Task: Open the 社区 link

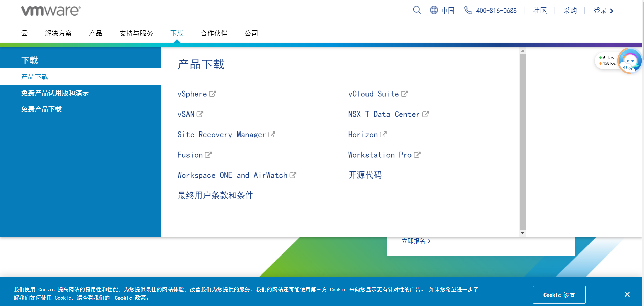Action: point(540,11)
